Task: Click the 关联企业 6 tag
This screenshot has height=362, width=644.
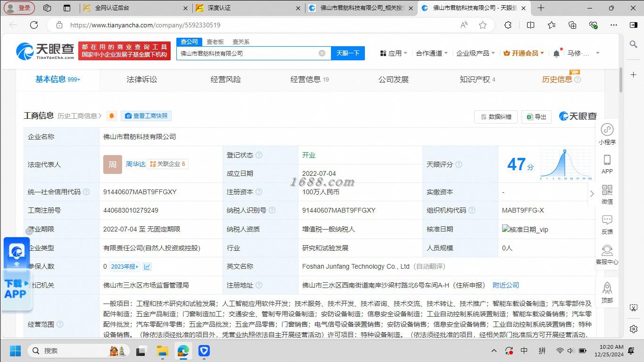Action: pyautogui.click(x=168, y=164)
